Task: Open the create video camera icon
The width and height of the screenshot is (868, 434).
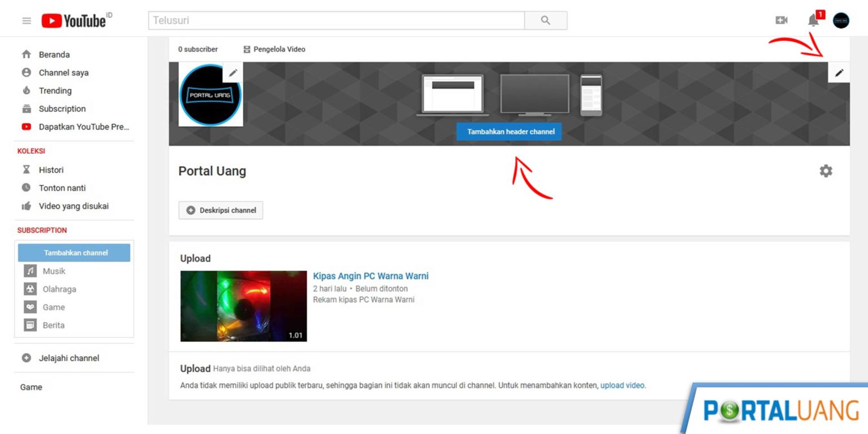Action: pyautogui.click(x=782, y=20)
